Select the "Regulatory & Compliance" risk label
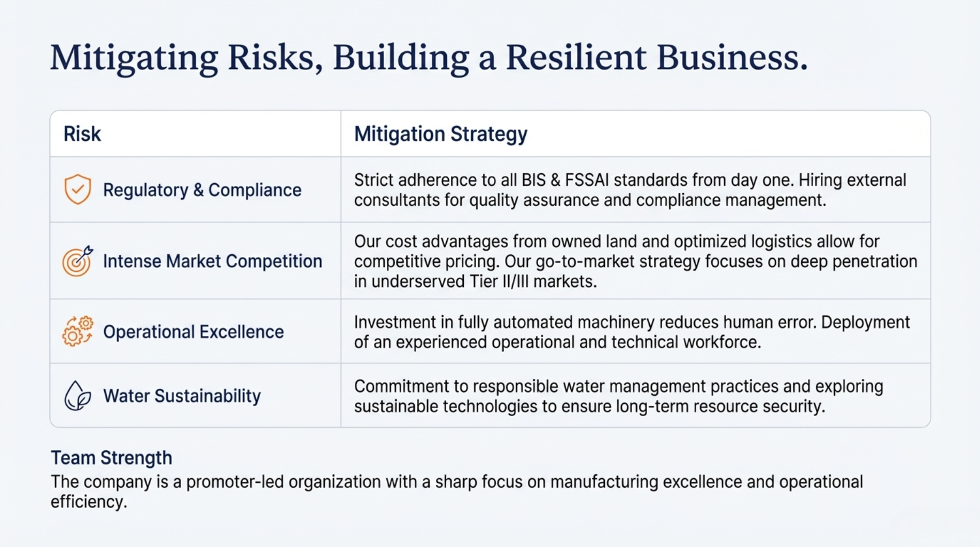This screenshot has height=547, width=980. (x=202, y=190)
